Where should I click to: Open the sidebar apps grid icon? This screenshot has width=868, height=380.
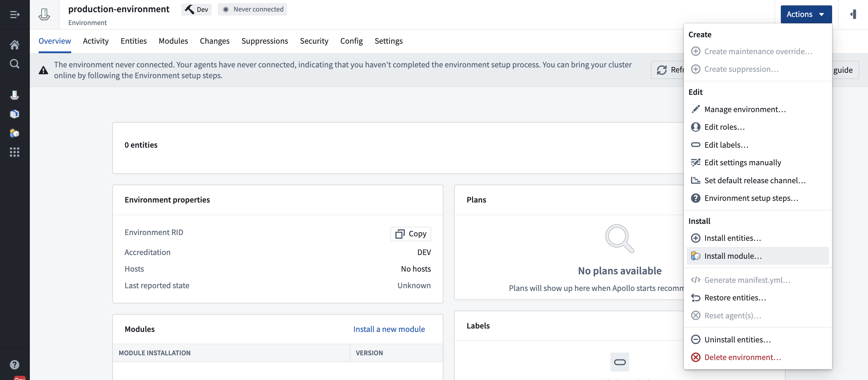point(15,152)
